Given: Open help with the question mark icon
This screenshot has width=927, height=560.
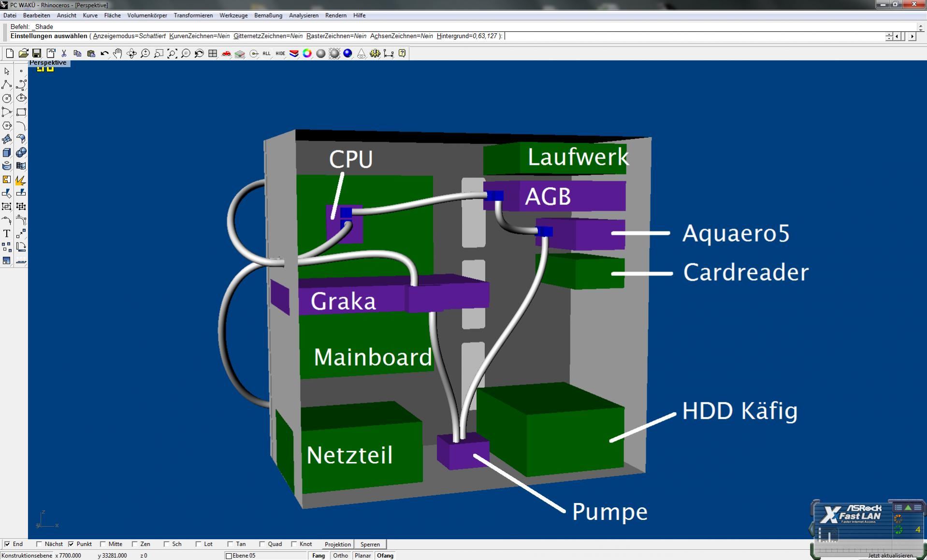Looking at the screenshot, I should [x=402, y=54].
